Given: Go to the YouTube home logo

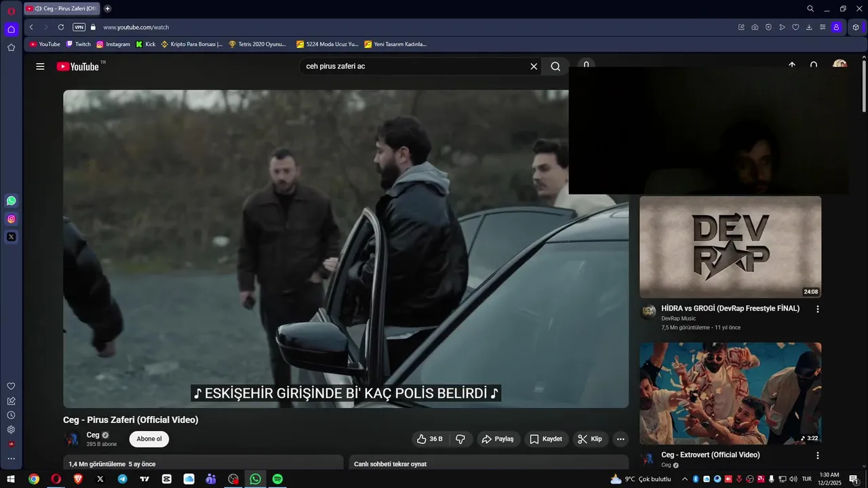Looking at the screenshot, I should pyautogui.click(x=78, y=66).
